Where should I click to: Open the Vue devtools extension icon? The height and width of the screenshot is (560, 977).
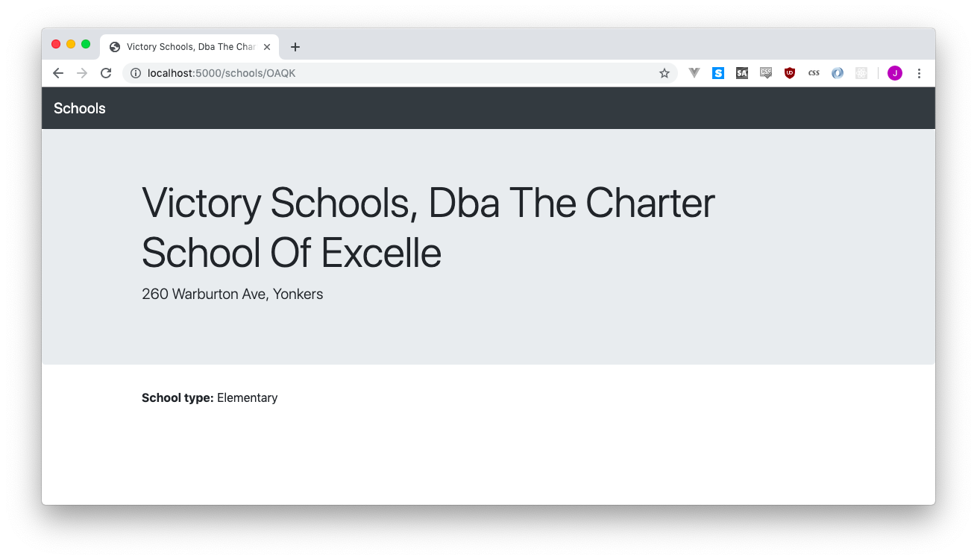pos(694,73)
